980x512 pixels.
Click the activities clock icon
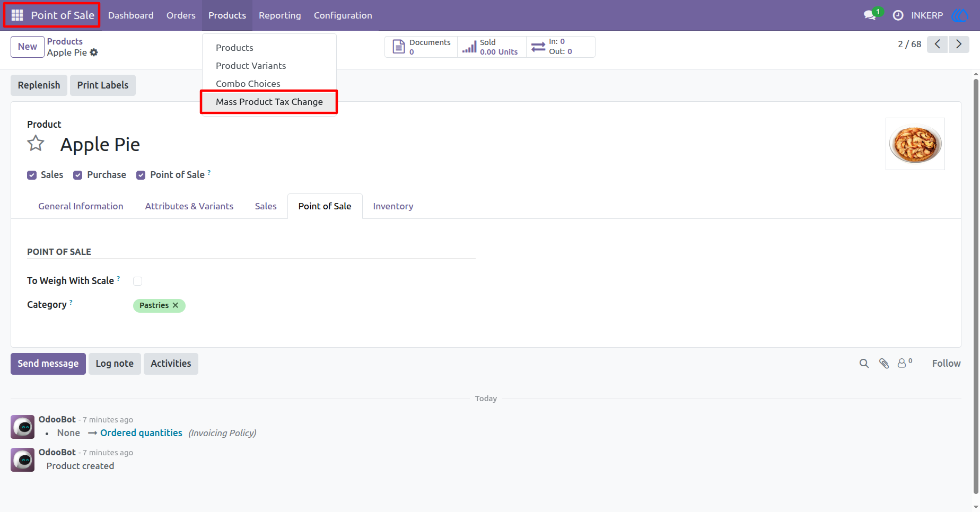point(898,15)
